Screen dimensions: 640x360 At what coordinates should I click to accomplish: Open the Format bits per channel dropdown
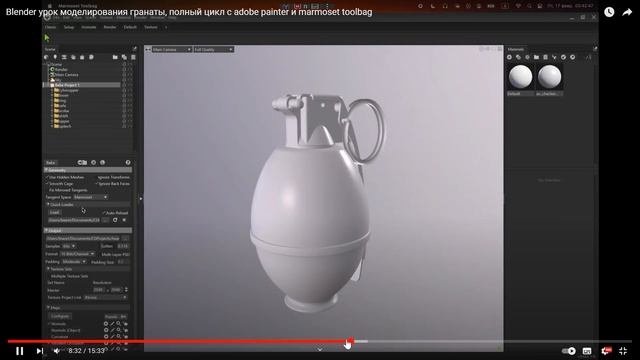pos(78,254)
